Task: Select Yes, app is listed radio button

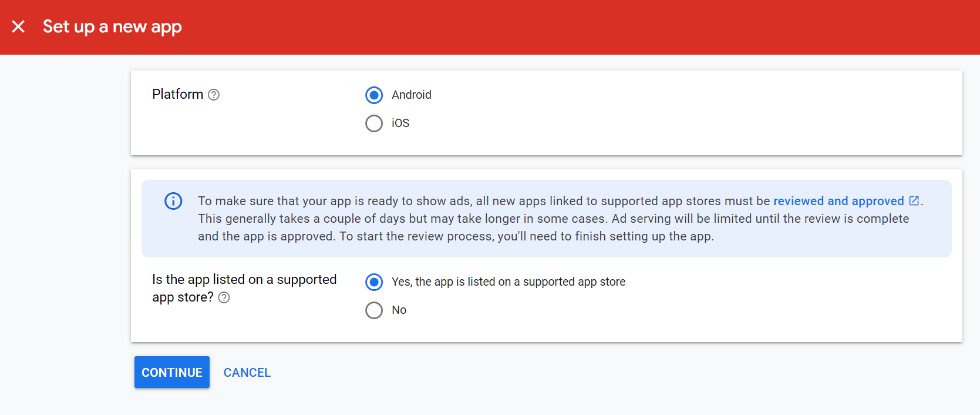Action: pos(374,282)
